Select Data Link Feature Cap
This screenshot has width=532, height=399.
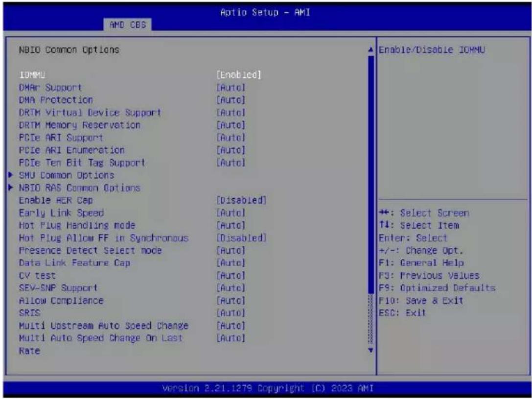point(74,263)
